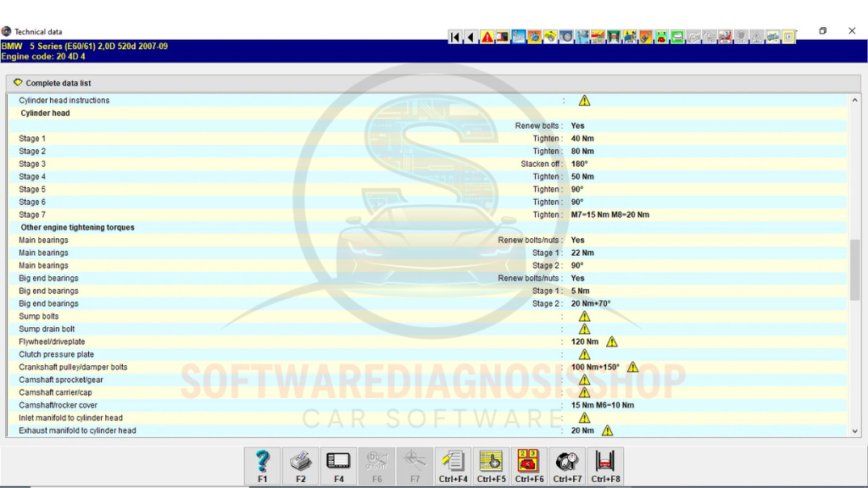Click the Ctrl+F4 notes editing button
The image size is (868, 488).
pyautogui.click(x=453, y=466)
